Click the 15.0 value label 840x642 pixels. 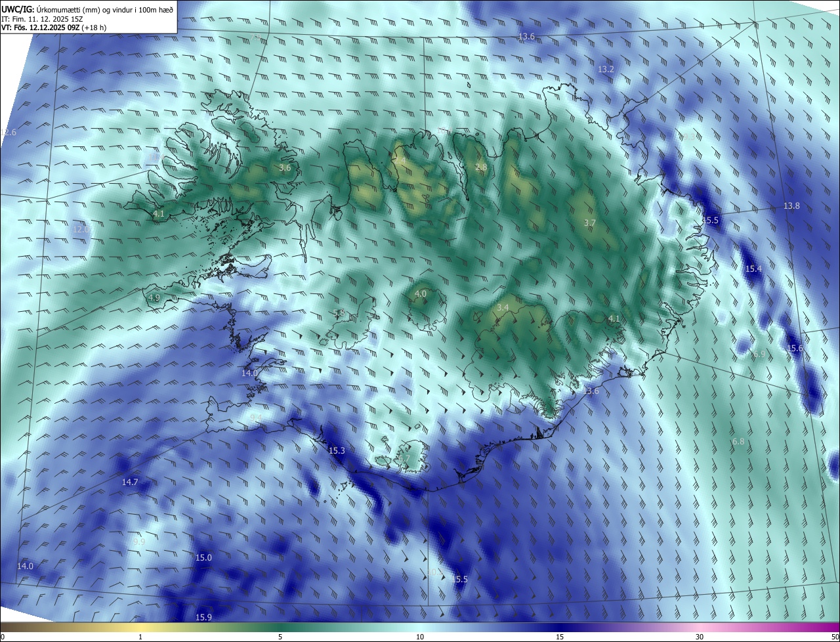click(x=203, y=557)
